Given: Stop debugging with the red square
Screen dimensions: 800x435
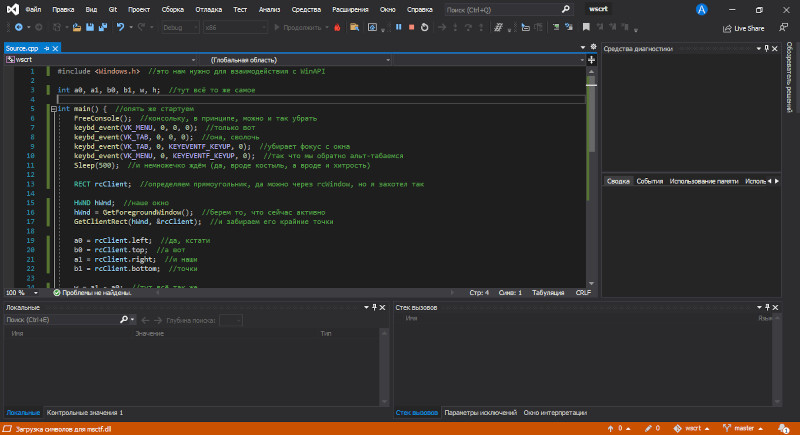Looking at the screenshot, I should [411, 28].
